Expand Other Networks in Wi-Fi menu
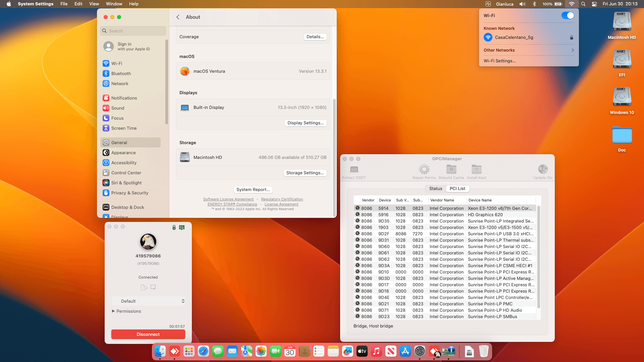Image resolution: width=644 pixels, height=362 pixels. pyautogui.click(x=529, y=50)
